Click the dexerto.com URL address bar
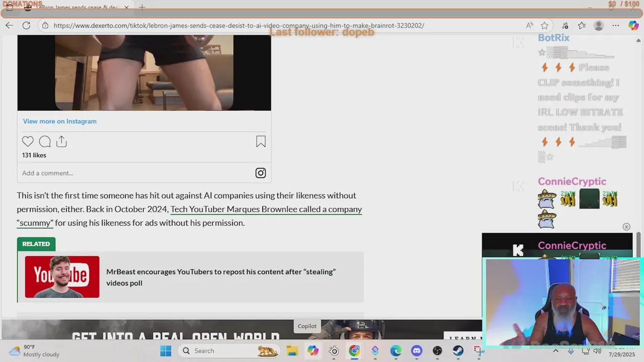This screenshot has height=362, width=644. (239, 25)
